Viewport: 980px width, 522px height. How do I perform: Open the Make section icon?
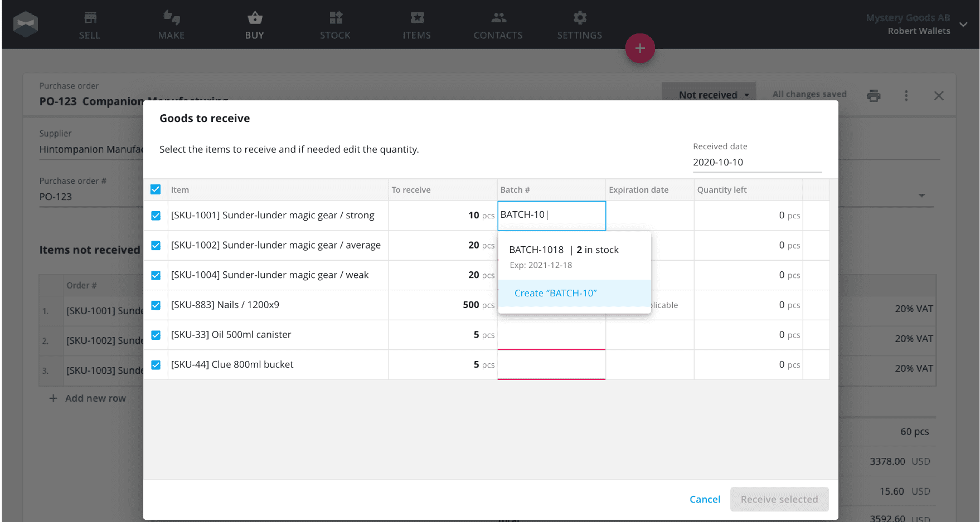pos(172,18)
